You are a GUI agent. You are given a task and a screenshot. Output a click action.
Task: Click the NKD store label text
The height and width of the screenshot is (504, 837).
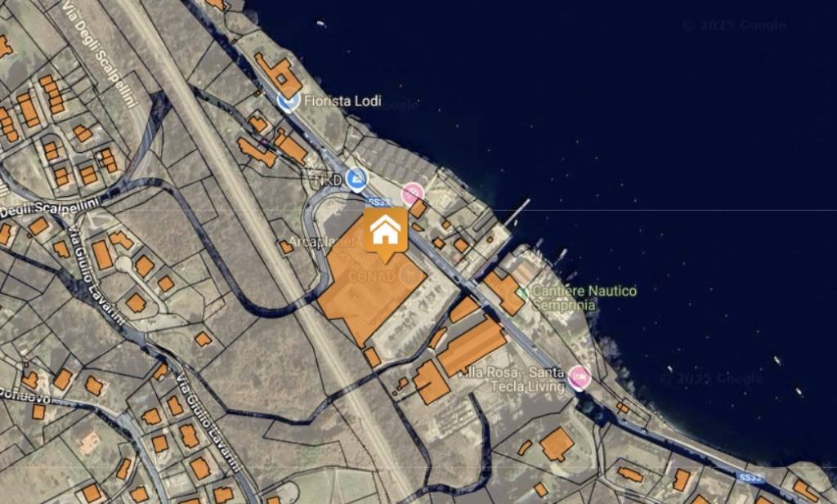329,181
